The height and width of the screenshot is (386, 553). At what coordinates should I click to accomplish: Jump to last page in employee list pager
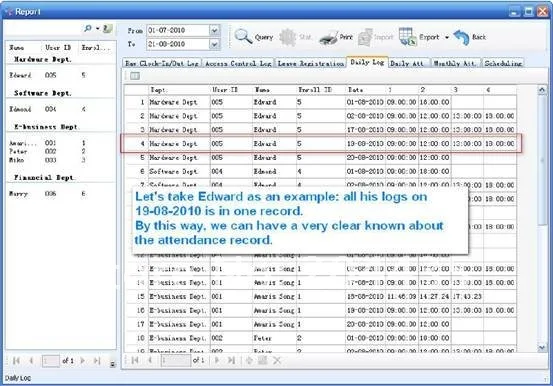97,361
